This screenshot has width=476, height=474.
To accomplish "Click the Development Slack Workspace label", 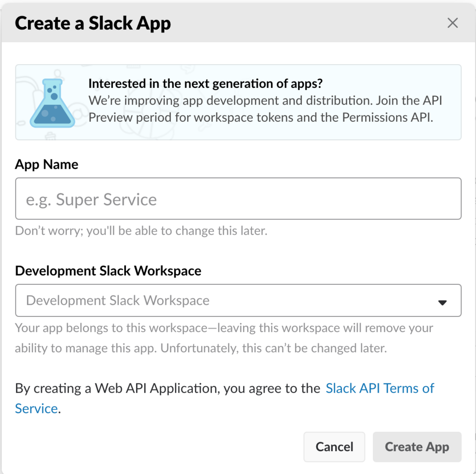I will coord(108,270).
